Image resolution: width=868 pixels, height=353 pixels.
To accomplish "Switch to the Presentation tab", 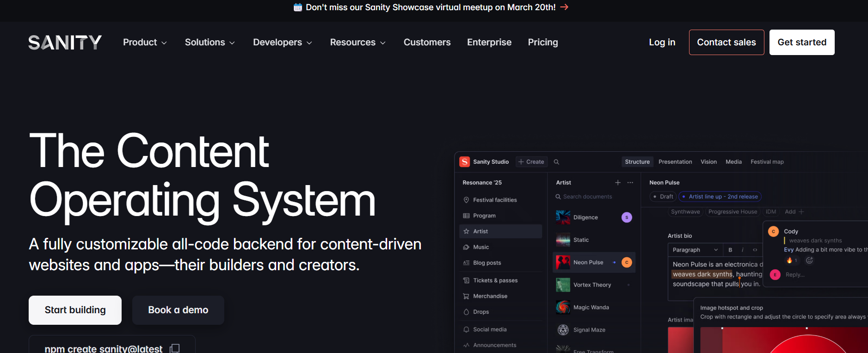I will tap(675, 162).
